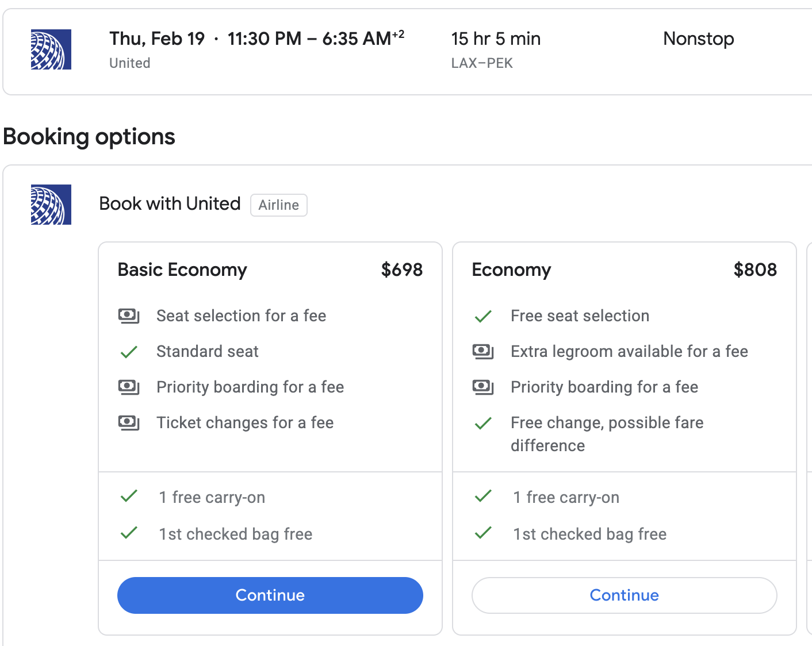Click the Economy fare title

(x=511, y=270)
